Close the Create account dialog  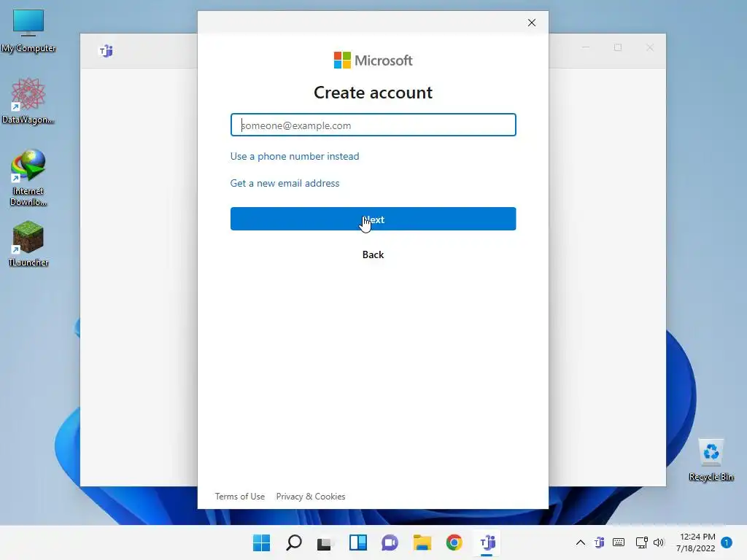point(532,23)
